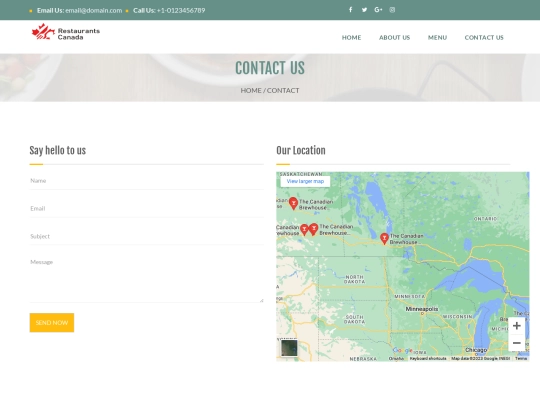This screenshot has width=540, height=405.
Task: Zoom in on the map
Action: 517,325
